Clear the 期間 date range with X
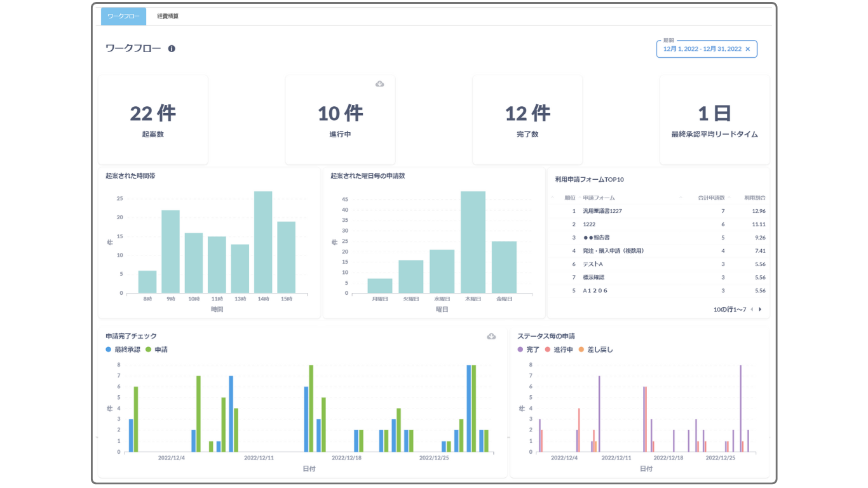The image size is (868, 488). (747, 49)
